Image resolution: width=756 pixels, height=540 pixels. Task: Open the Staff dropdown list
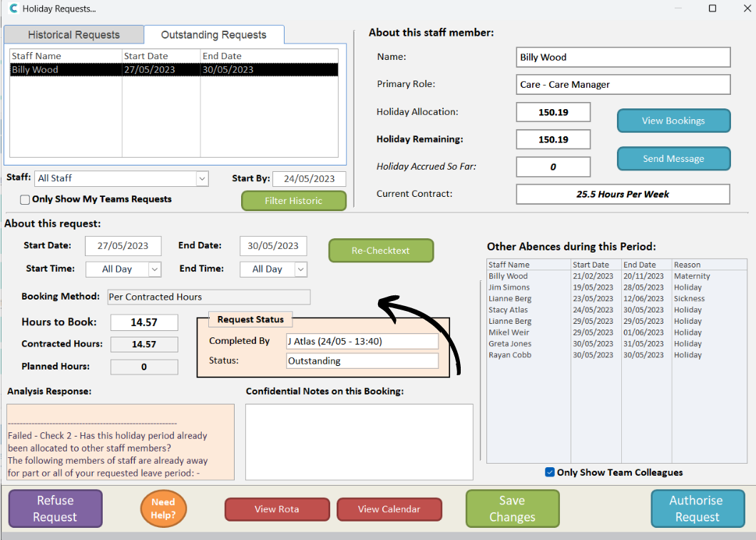(x=202, y=178)
